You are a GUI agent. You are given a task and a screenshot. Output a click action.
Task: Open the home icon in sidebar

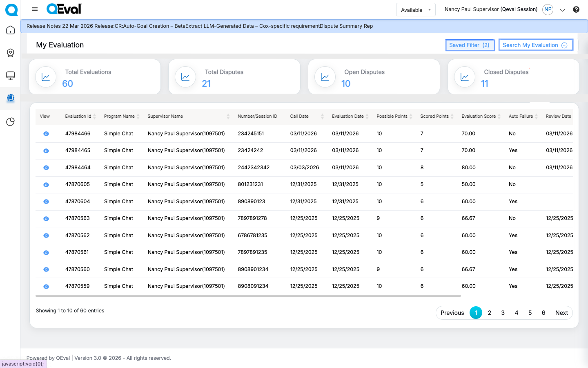pos(11,30)
